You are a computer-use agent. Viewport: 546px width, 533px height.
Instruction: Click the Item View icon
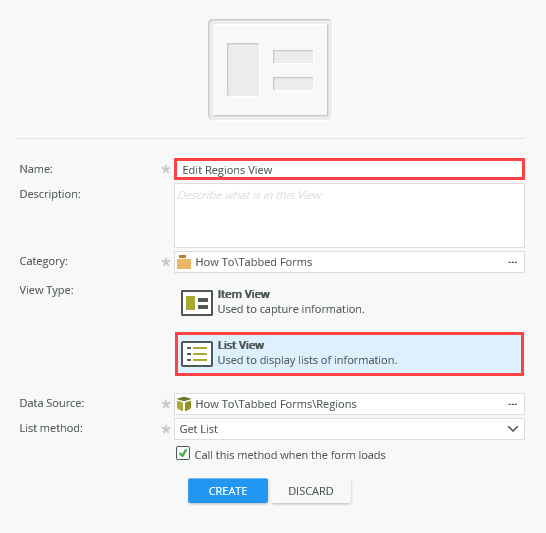click(197, 303)
